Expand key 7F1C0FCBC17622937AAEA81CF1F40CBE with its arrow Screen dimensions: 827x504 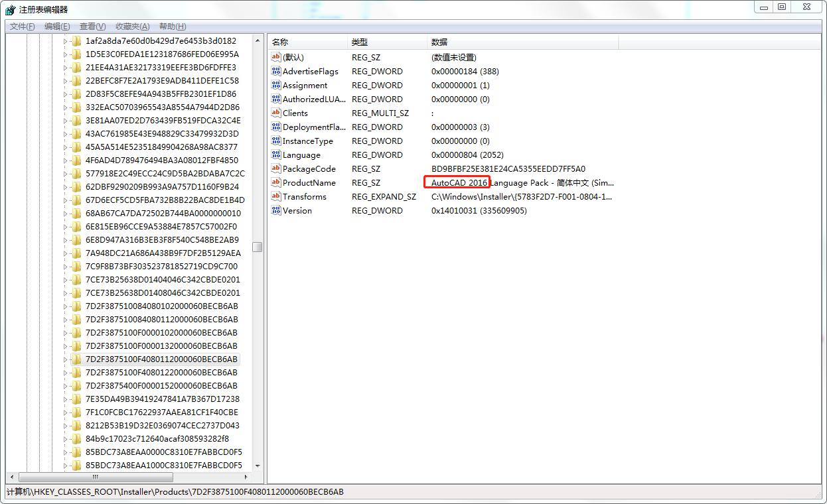(x=66, y=412)
